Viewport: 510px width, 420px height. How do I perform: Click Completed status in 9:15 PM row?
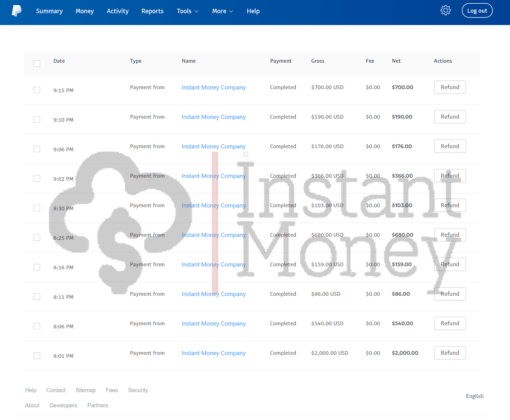point(283,87)
